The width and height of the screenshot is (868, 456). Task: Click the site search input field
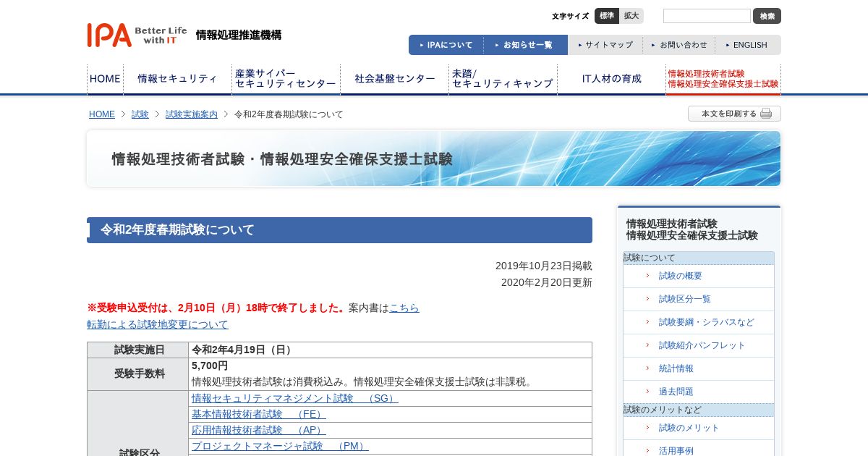(707, 16)
